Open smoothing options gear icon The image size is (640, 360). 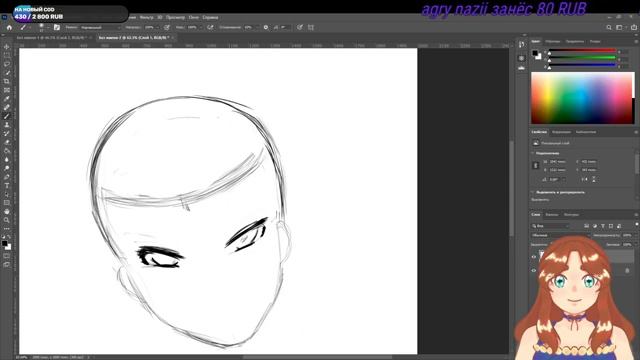click(266, 27)
